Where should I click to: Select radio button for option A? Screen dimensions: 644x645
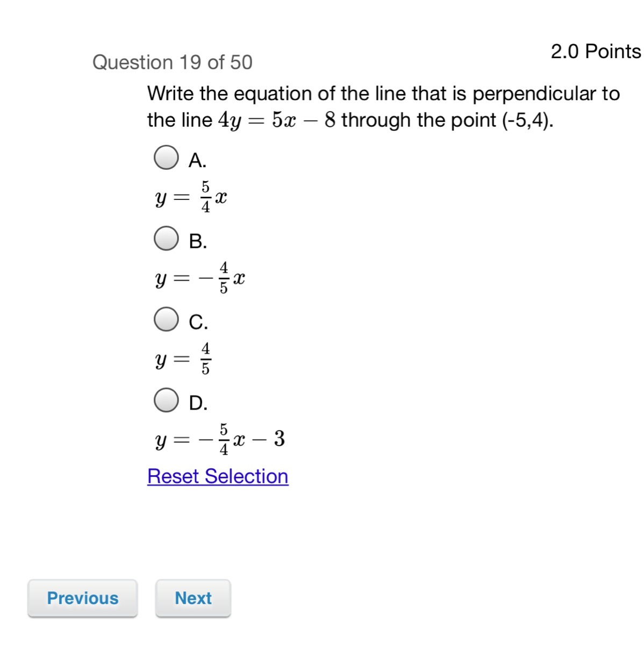coord(166,157)
